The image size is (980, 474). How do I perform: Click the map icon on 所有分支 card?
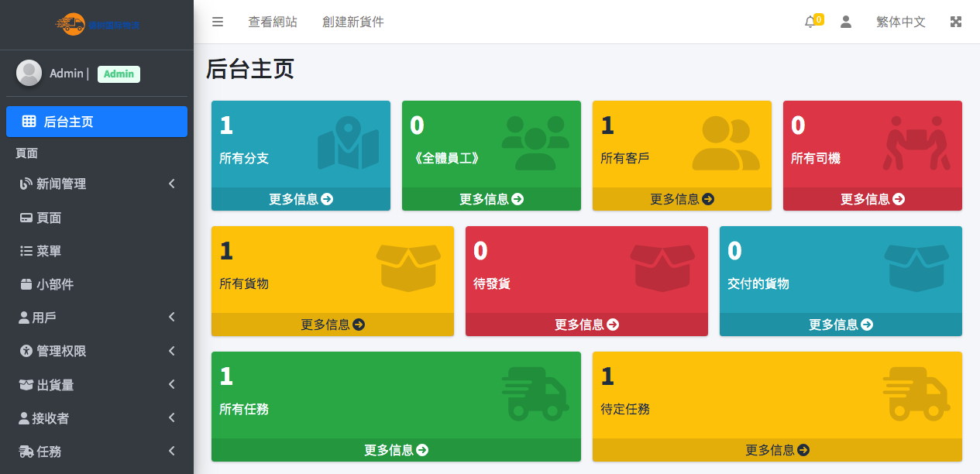(x=348, y=143)
